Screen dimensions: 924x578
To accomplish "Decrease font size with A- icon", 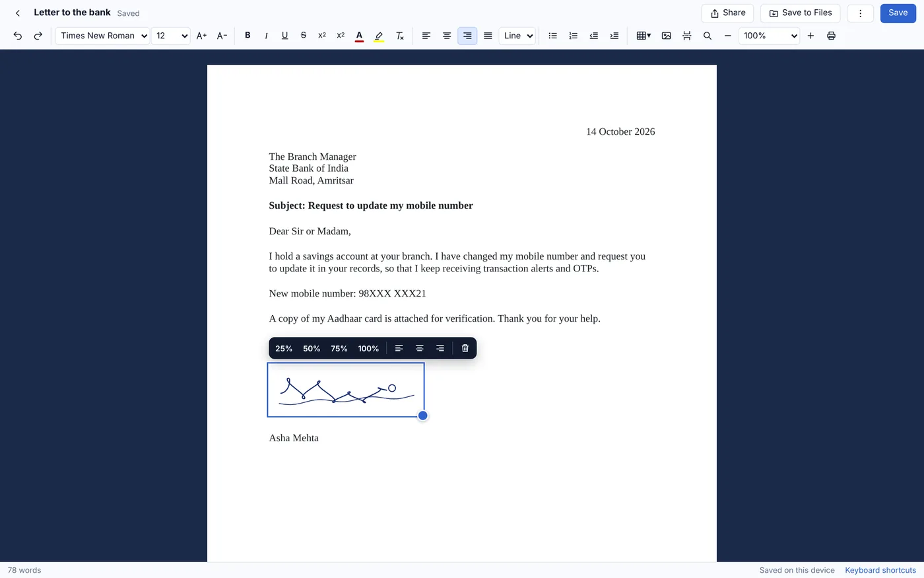I will click(x=222, y=36).
